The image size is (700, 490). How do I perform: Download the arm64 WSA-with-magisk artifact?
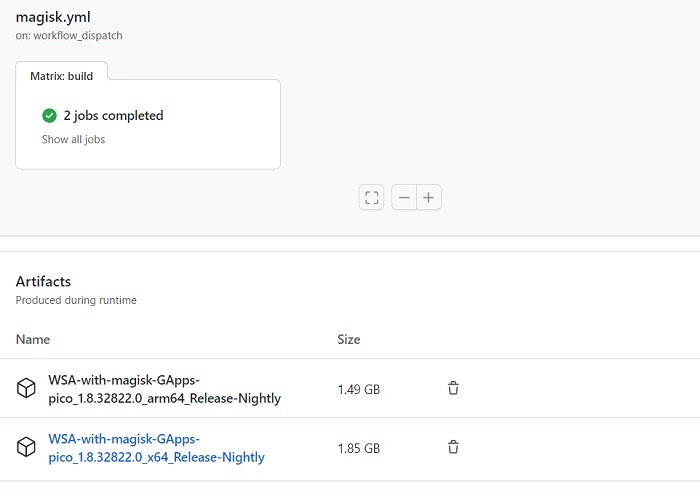tap(164, 389)
